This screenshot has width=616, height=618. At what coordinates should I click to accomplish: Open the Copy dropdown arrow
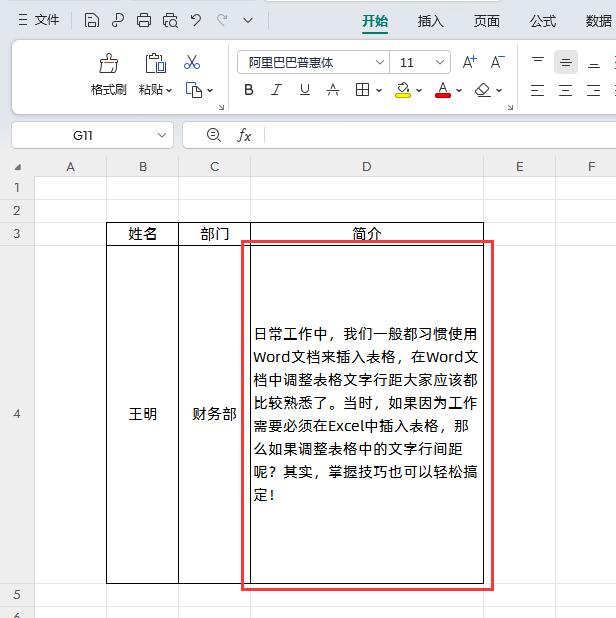[x=210, y=91]
